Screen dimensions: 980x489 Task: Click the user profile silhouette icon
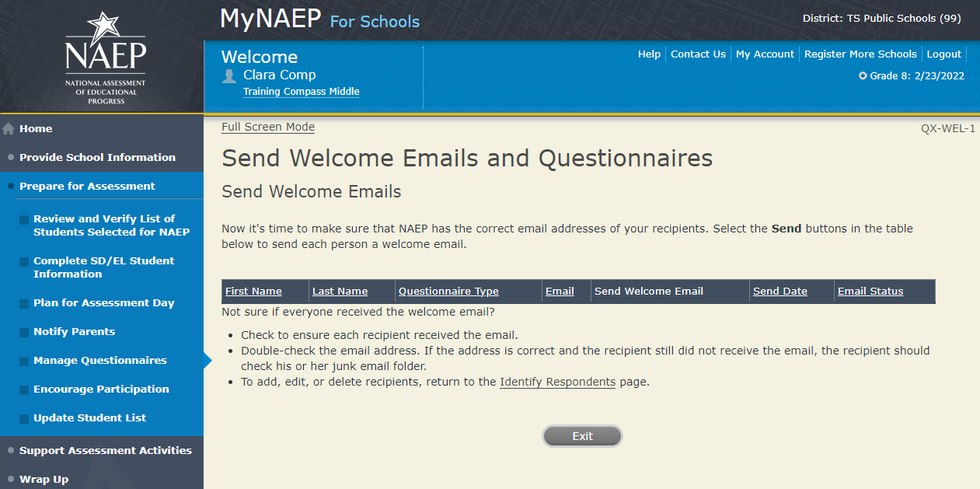[229, 75]
